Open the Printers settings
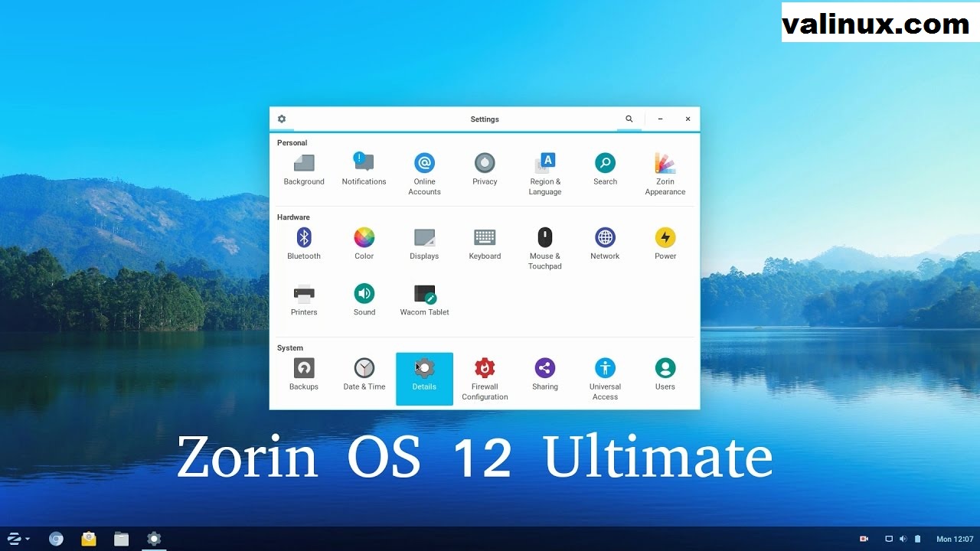 [304, 300]
